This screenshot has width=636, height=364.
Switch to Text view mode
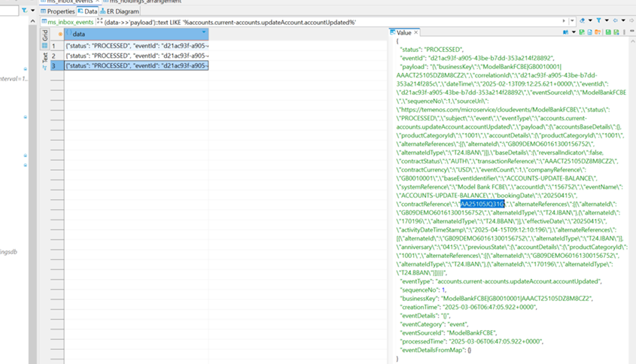coord(44,56)
